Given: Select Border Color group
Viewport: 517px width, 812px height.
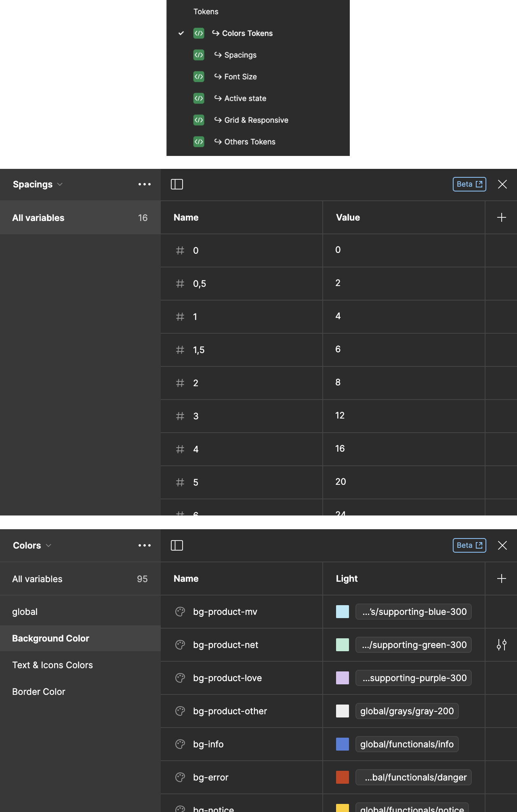Looking at the screenshot, I should coord(39,692).
